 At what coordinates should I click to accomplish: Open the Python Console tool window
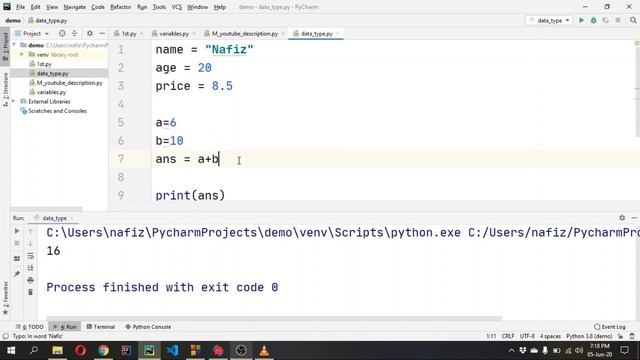pos(148,327)
